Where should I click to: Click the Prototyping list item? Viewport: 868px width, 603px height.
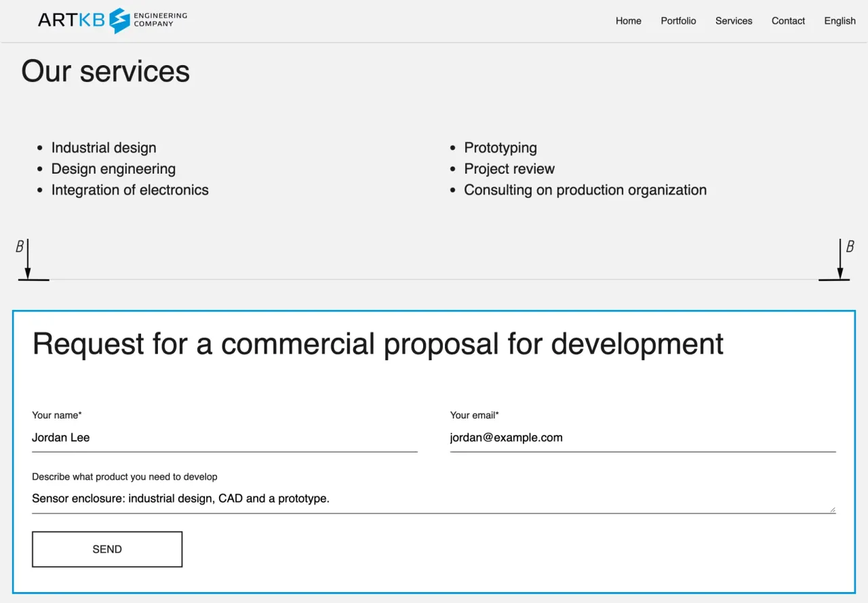[500, 148]
